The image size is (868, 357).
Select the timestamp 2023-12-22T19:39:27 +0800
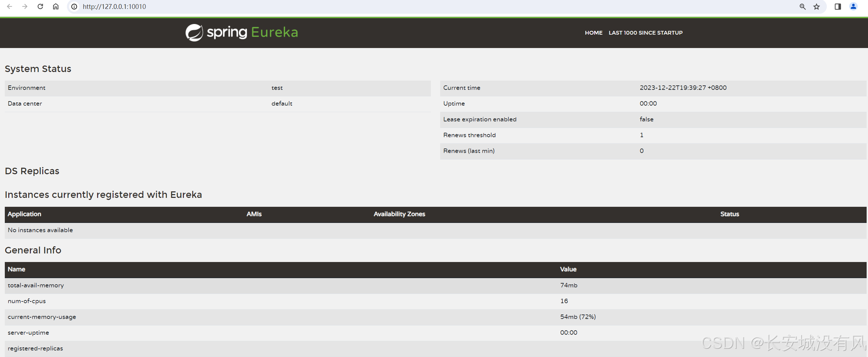click(683, 88)
